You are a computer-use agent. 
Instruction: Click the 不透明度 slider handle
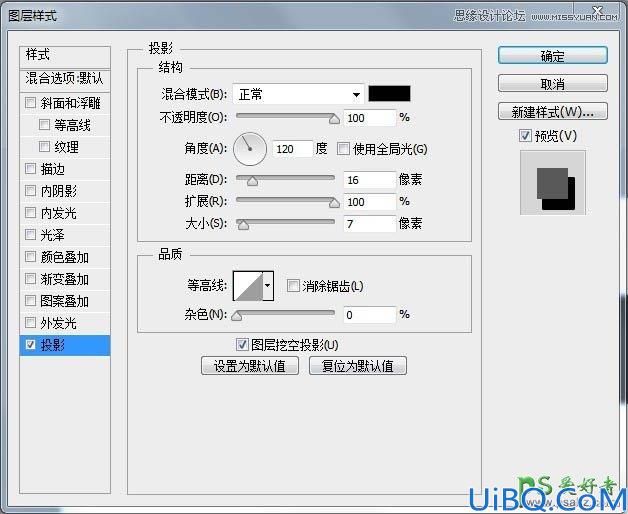point(334,119)
